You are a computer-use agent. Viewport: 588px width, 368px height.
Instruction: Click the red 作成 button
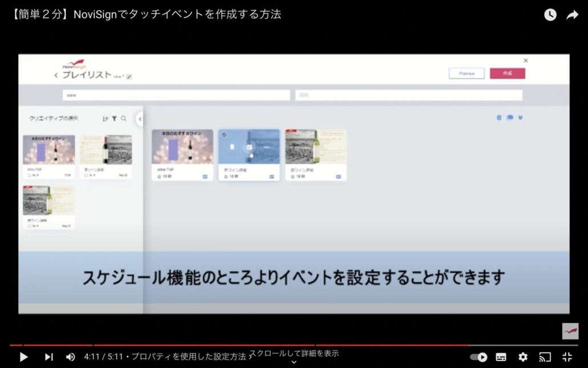click(508, 73)
